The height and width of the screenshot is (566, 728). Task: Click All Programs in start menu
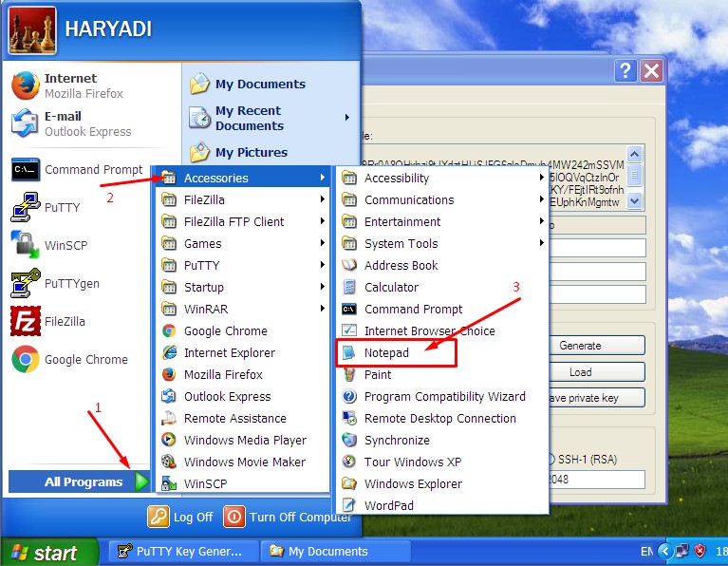(x=84, y=481)
